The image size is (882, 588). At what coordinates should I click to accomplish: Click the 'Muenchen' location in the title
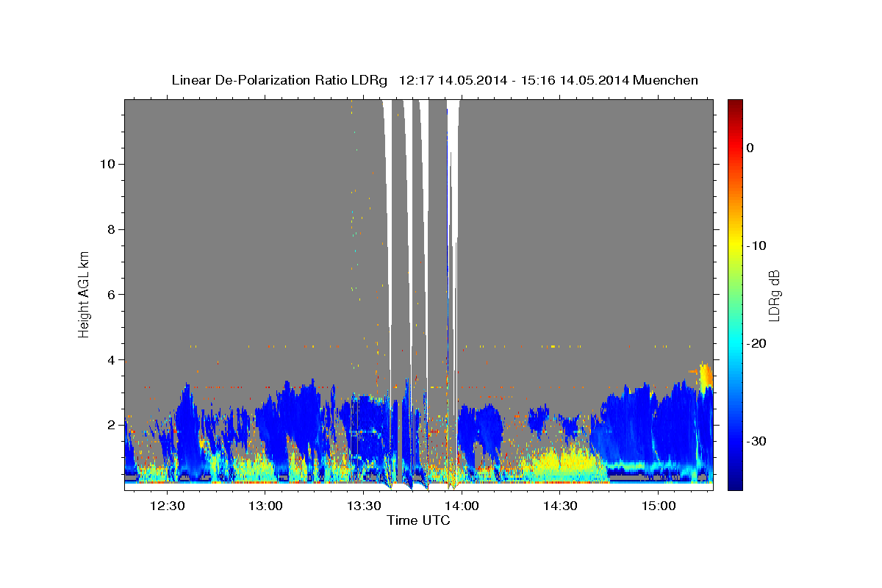click(666, 80)
